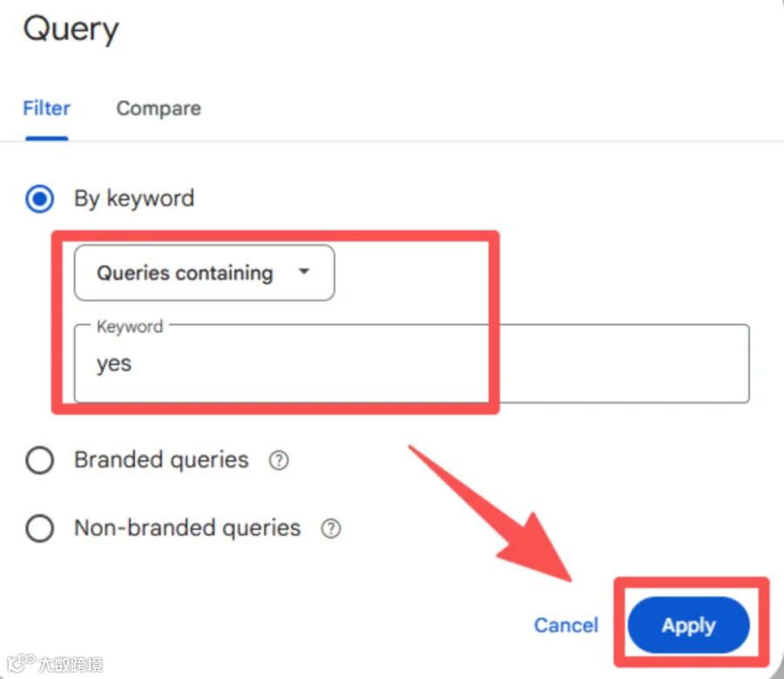Click the word yes in Keyword box
Viewport: 784px width, 679px height.
click(114, 364)
